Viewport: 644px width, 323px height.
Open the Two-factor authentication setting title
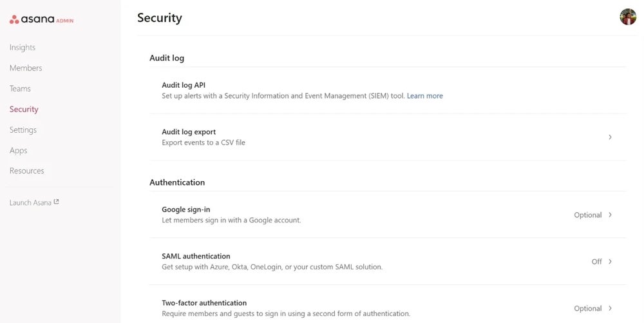[x=204, y=303]
